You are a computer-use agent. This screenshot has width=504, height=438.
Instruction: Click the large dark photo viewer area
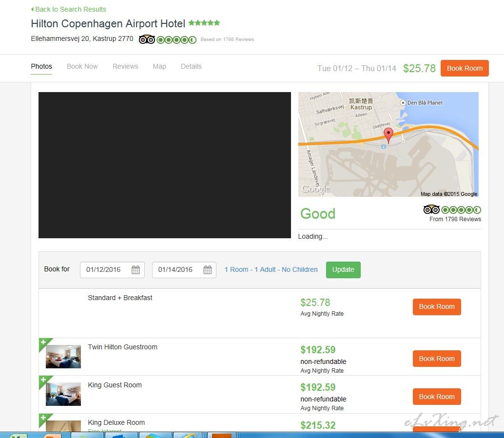(x=165, y=165)
